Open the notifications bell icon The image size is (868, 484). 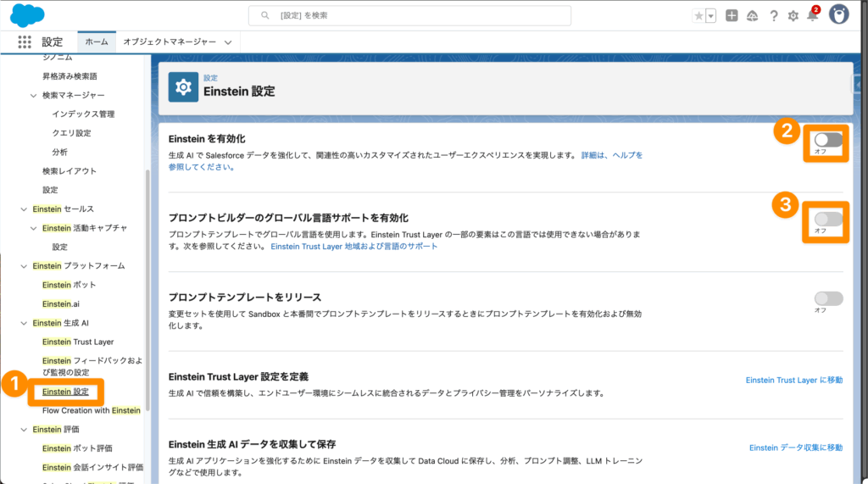point(813,15)
